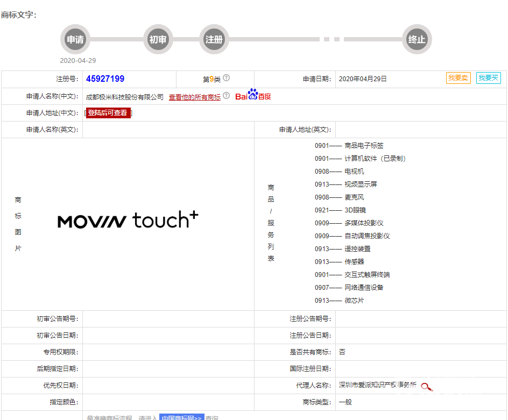Click help icon beside 查看他的所有商标

pyautogui.click(x=227, y=96)
